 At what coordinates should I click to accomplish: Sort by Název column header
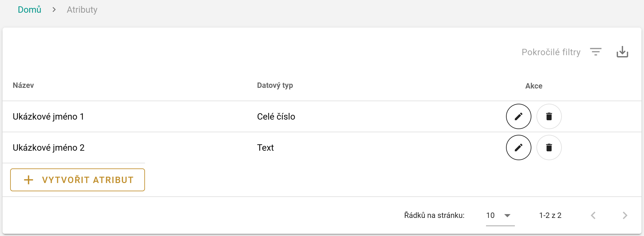23,85
